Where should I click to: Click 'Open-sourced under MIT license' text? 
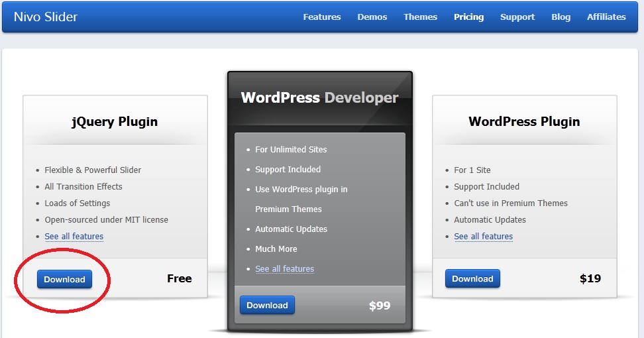[107, 220]
